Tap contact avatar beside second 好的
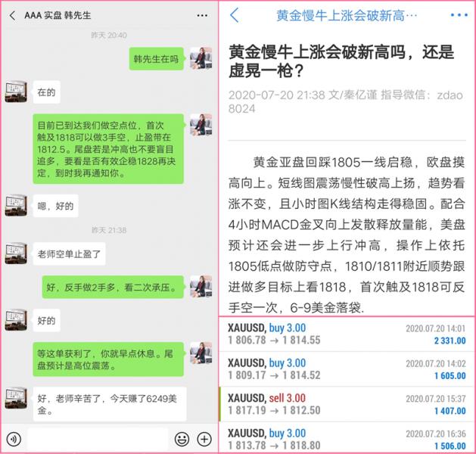Viewport: 476px width, 454px height. pyautogui.click(x=16, y=320)
